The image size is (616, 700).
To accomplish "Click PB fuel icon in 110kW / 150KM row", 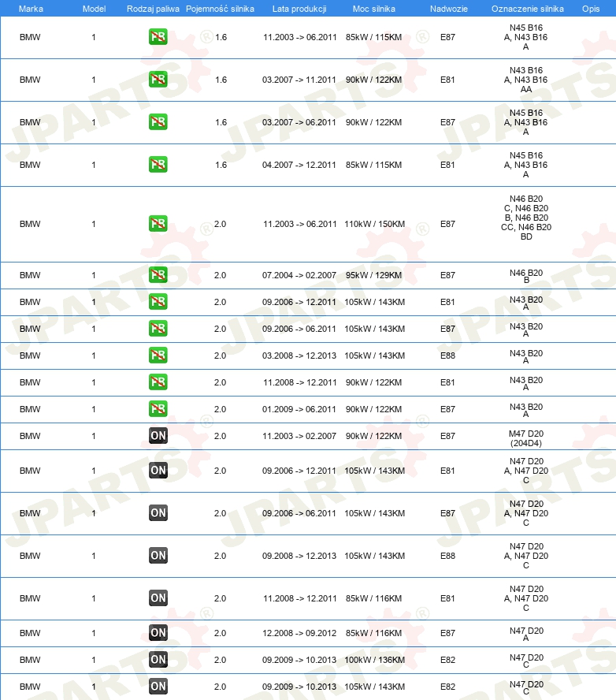I will coord(158,224).
